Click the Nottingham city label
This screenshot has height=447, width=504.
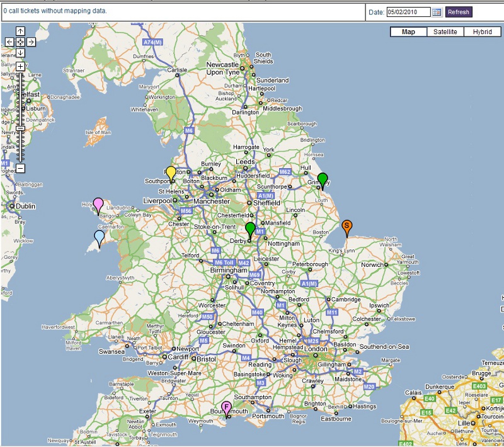coord(284,244)
